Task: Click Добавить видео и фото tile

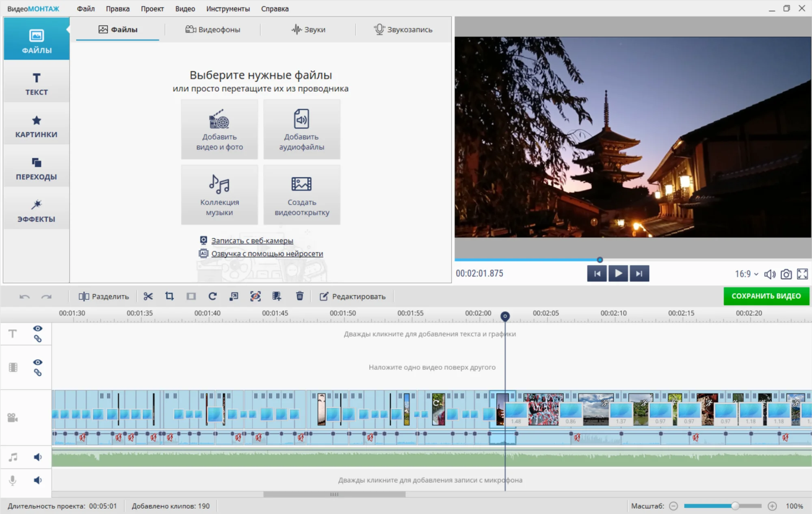Action: tap(219, 129)
